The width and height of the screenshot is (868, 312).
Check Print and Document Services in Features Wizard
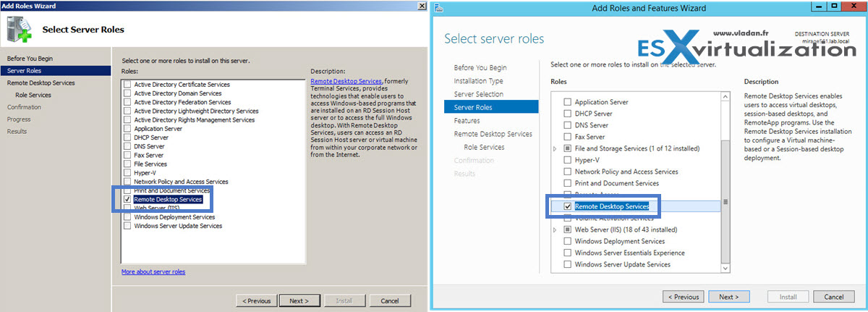pyautogui.click(x=567, y=183)
